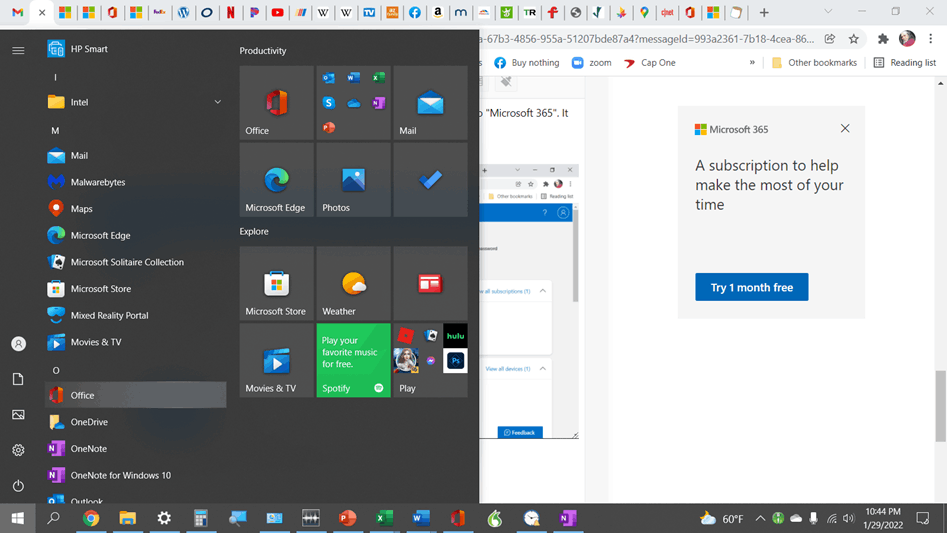The width and height of the screenshot is (947, 533).
Task: Switch to the Netflix tab
Action: 231,13
